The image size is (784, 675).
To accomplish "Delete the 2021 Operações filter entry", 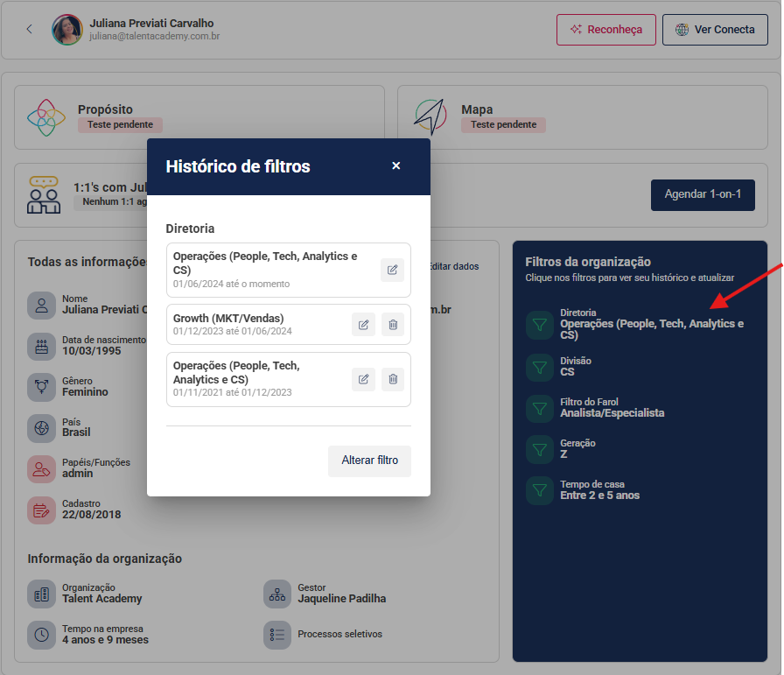I will [x=393, y=379].
